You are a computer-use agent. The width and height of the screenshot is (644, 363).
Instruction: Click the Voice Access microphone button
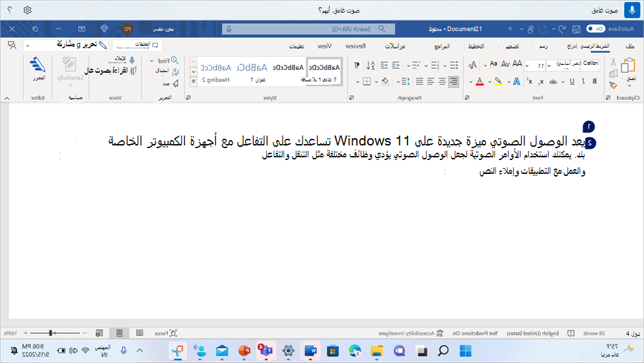(631, 10)
